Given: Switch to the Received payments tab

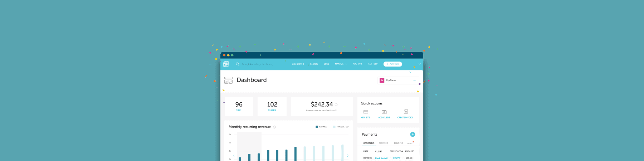Looking at the screenshot, I should point(384,143).
